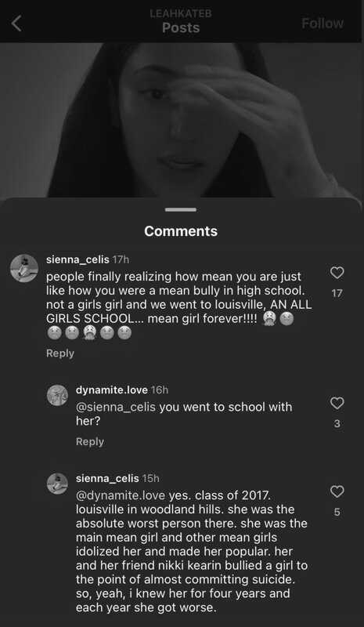
Task: Tap @dynamite.love mention in last reply
Action: [x=121, y=495]
